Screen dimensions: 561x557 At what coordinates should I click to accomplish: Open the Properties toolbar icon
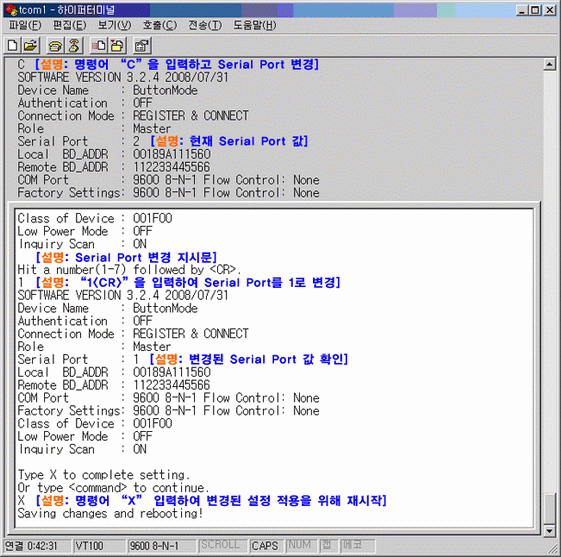[x=142, y=45]
